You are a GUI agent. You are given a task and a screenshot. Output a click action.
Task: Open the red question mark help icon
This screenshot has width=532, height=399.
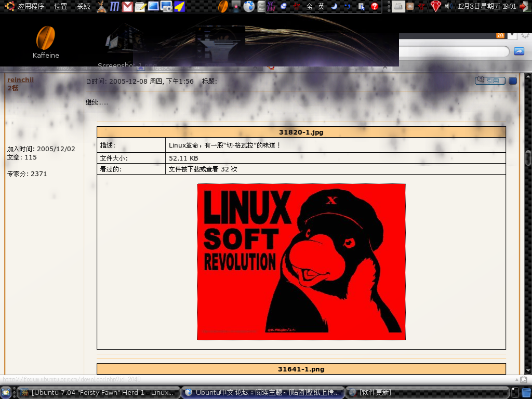point(375,6)
